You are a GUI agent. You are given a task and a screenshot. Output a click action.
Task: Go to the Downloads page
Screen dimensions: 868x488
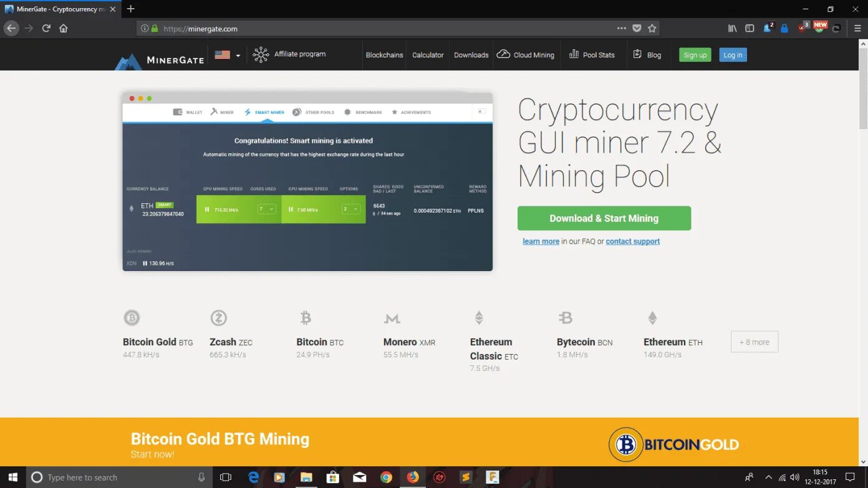point(471,55)
